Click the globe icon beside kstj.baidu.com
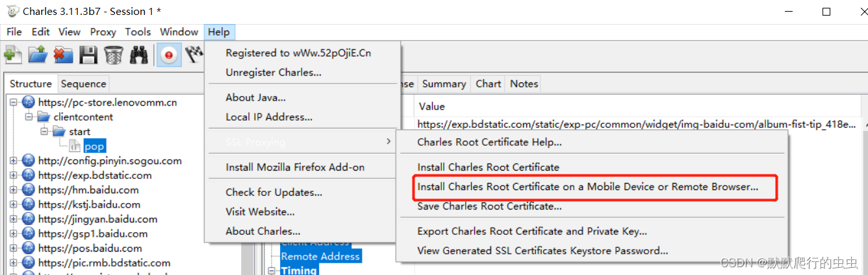Viewport: 868px width, 275px height. [x=28, y=204]
